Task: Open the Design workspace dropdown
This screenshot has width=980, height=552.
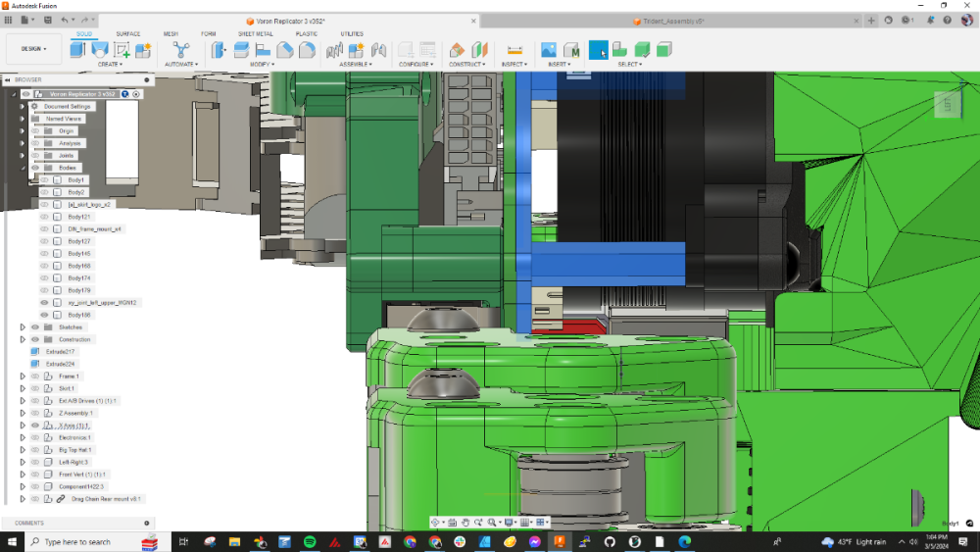Action: click(33, 49)
